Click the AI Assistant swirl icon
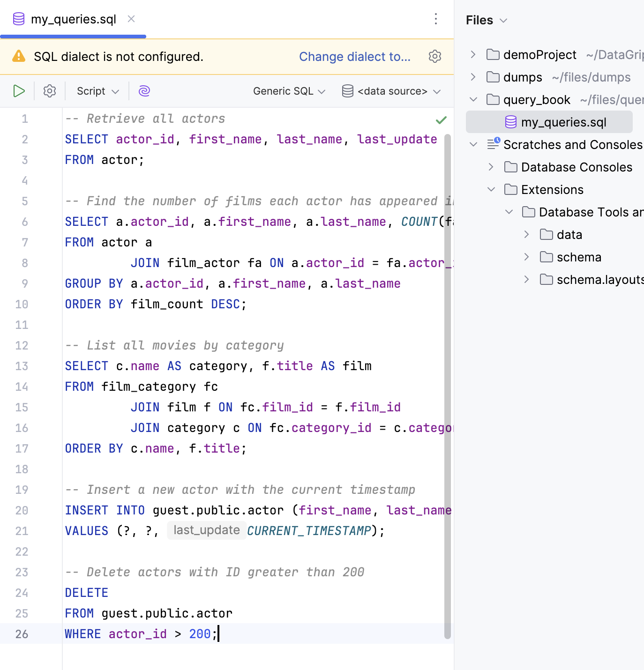Viewport: 644px width, 670px height. click(x=144, y=91)
